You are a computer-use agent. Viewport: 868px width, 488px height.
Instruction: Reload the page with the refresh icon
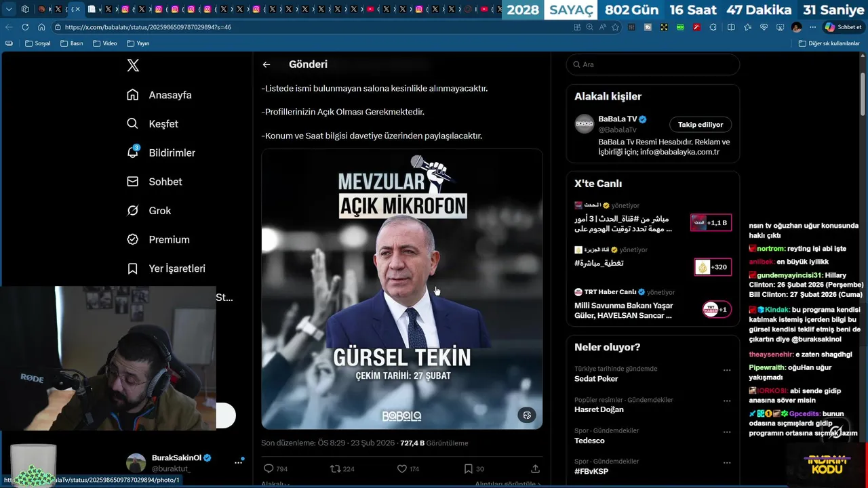[25, 27]
